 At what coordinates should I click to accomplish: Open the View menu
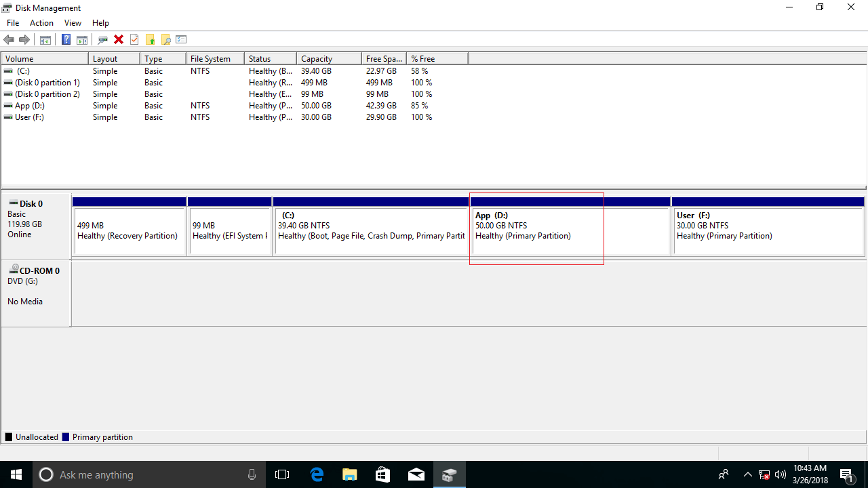pyautogui.click(x=73, y=23)
